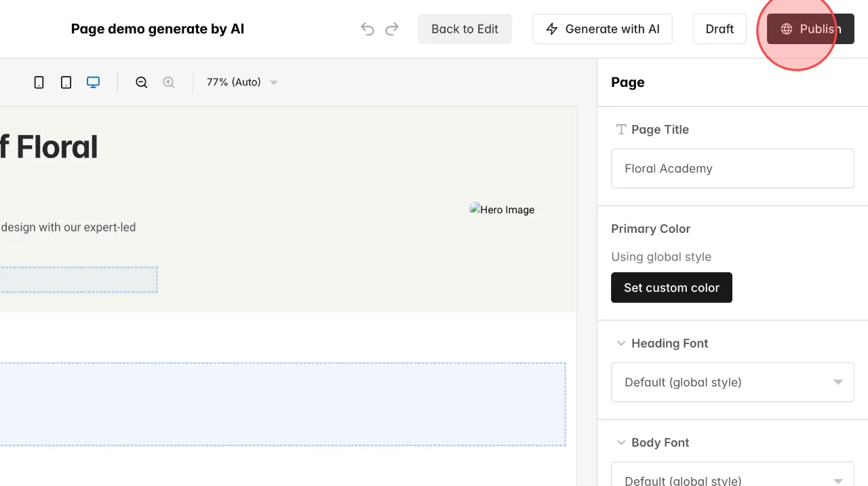Open the 77% (Auto) zoom dropdown
This screenshot has width=868, height=486.
(x=242, y=82)
